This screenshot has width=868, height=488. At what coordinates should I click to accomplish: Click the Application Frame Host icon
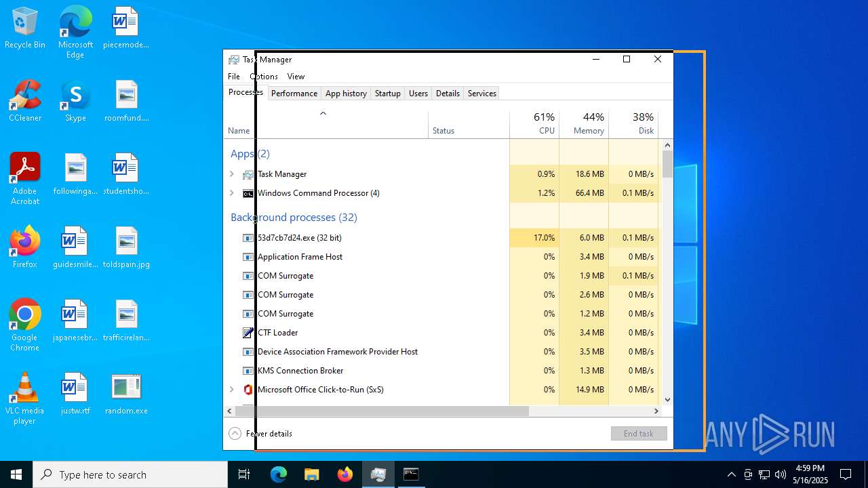point(248,257)
